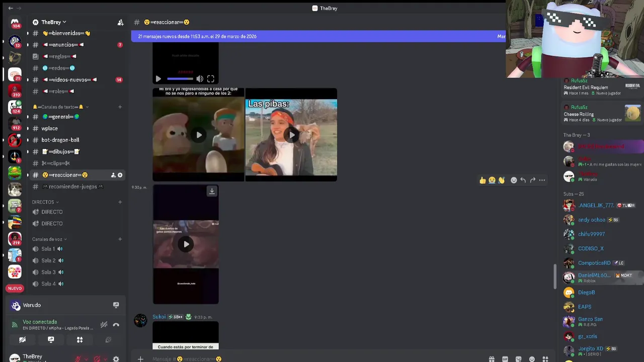This screenshot has height=362, width=644.
Task: Expand threads arrow beside wplace channel
Action: coord(28,128)
